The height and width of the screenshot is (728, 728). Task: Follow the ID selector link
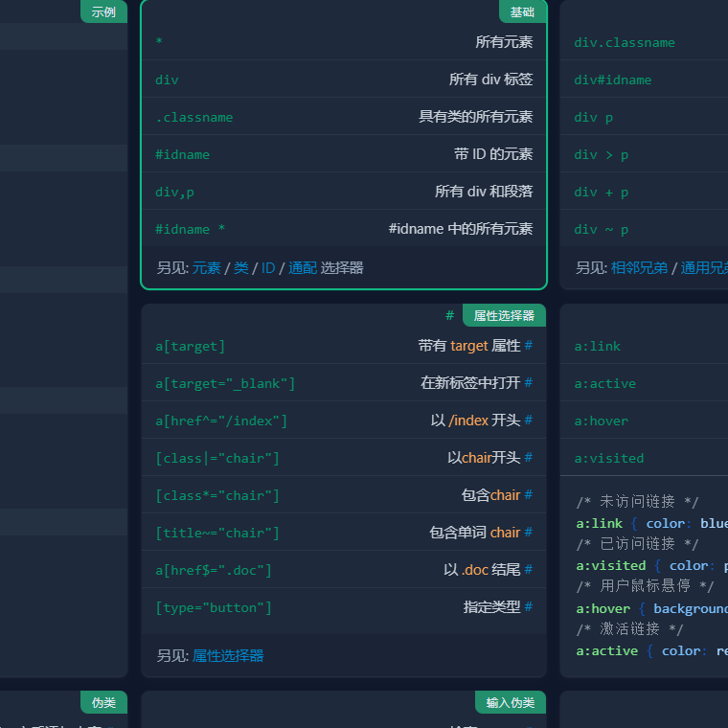[268, 268]
